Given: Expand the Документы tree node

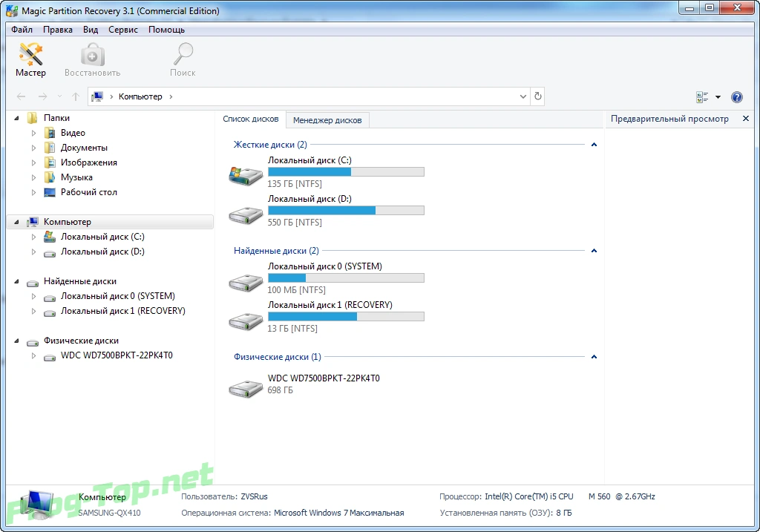Looking at the screenshot, I should pos(33,148).
